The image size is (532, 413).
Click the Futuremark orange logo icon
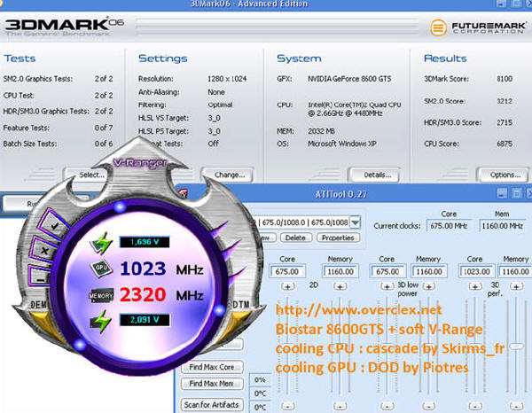(x=438, y=27)
